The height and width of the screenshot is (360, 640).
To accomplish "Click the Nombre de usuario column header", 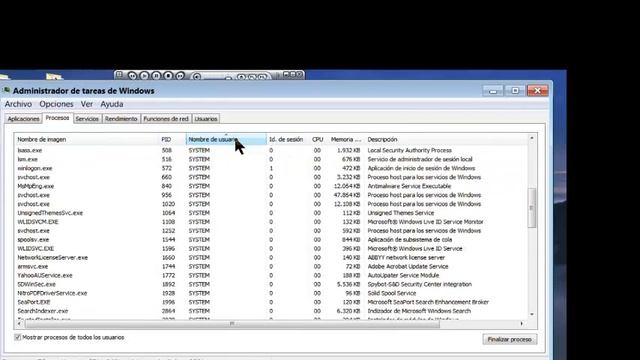I will 226,140.
